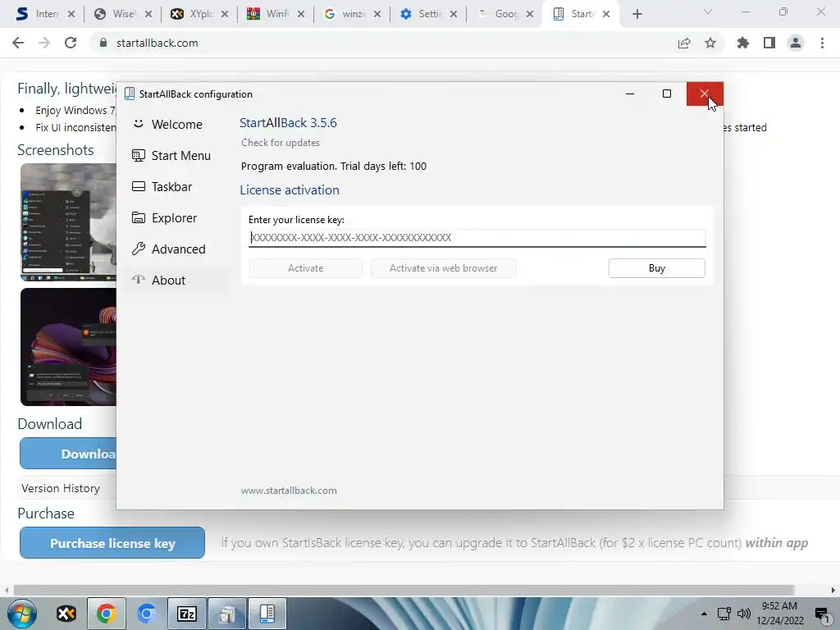This screenshot has width=840, height=630.
Task: Close the Settings tab
Action: [x=454, y=15]
